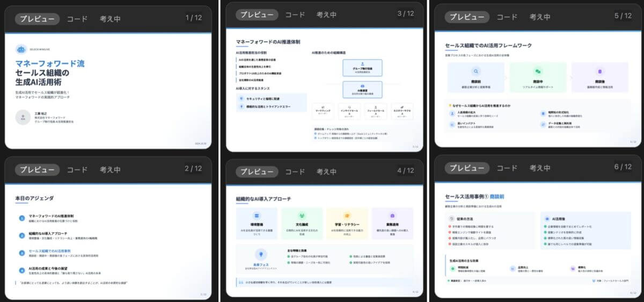Click the green 文化醸成 card icon
This screenshot has height=302, width=644.
[302, 215]
